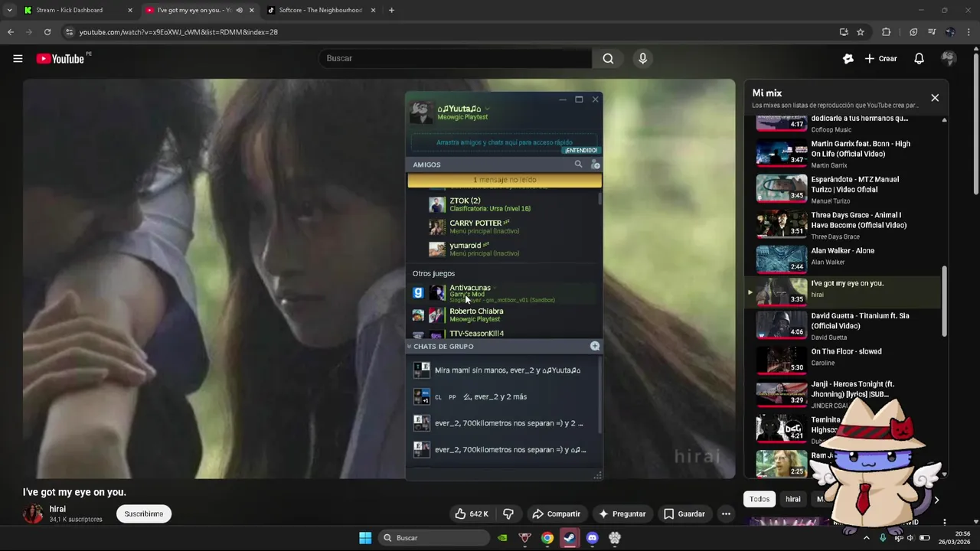Open the 1 mensaje no leído banner
This screenshot has width=980, height=551.
click(505, 180)
